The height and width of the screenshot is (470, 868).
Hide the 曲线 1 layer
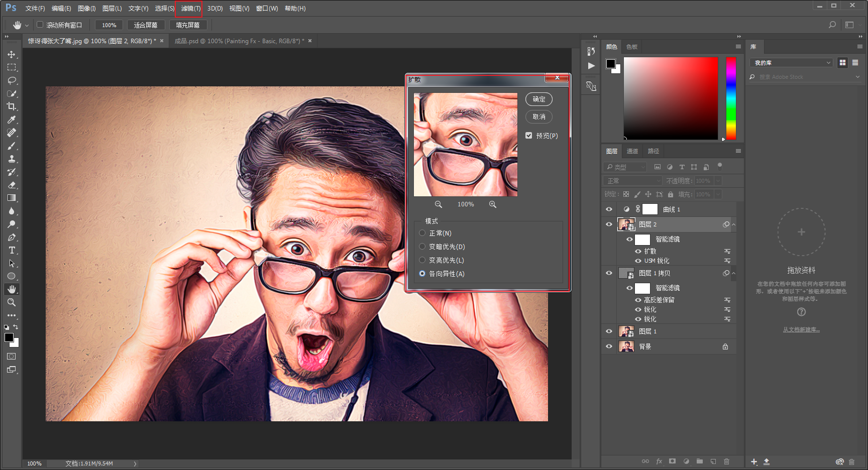click(609, 209)
